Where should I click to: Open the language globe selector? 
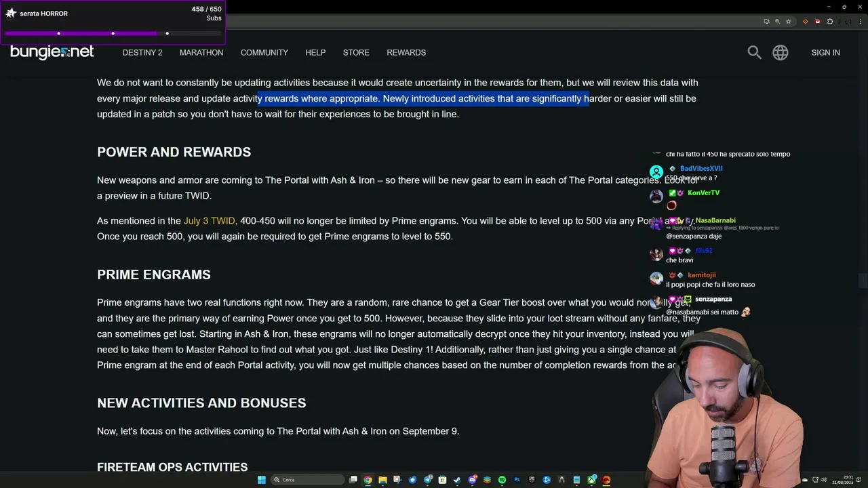click(x=781, y=52)
